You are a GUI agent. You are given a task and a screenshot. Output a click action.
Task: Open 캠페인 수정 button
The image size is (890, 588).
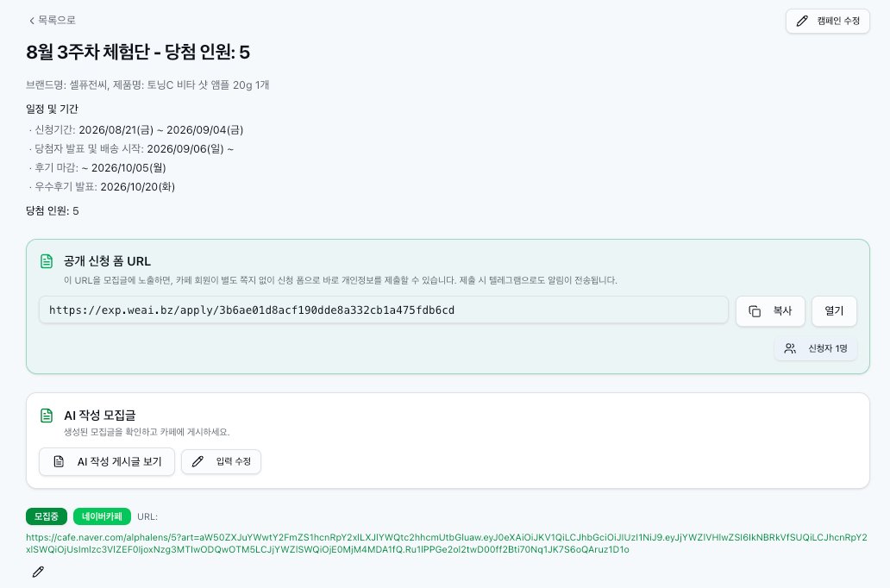coord(828,21)
